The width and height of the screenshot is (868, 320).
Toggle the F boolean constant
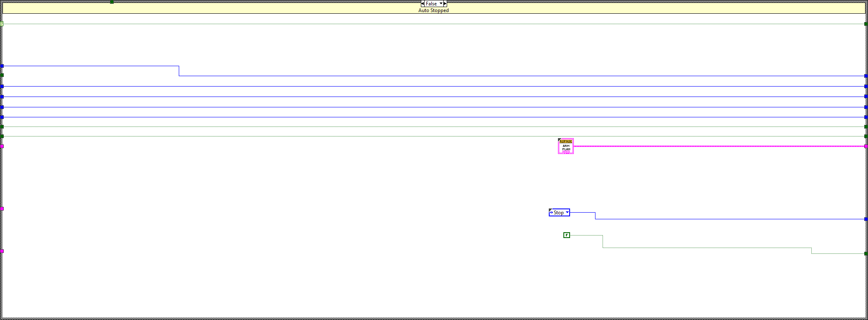coord(566,235)
